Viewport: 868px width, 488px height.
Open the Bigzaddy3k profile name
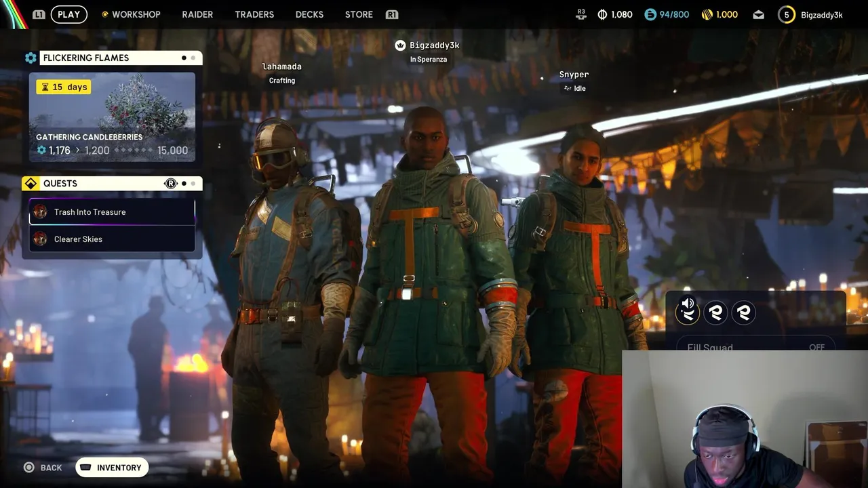pyautogui.click(x=822, y=15)
